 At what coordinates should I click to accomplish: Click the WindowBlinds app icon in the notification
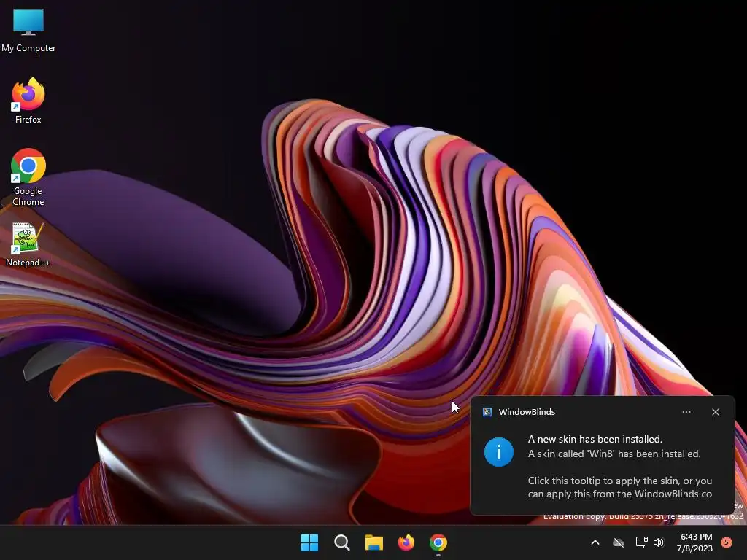(x=487, y=412)
